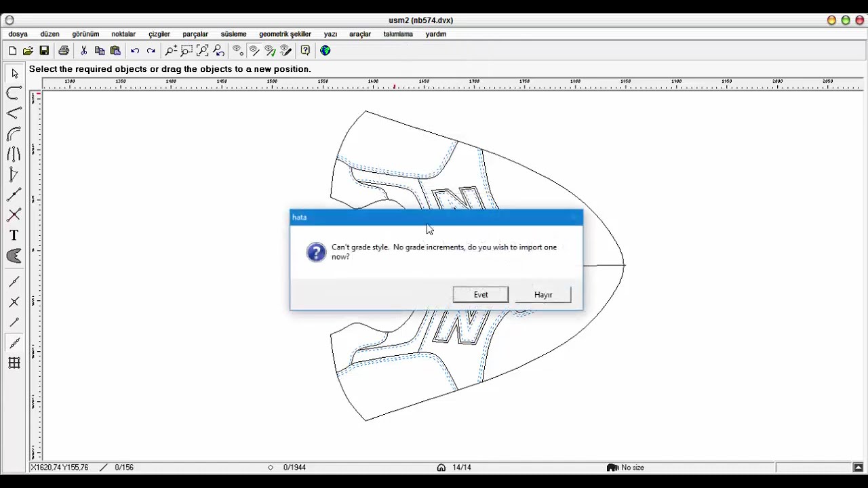Click Evet in the hata dialog
868x488 pixels.
481,295
